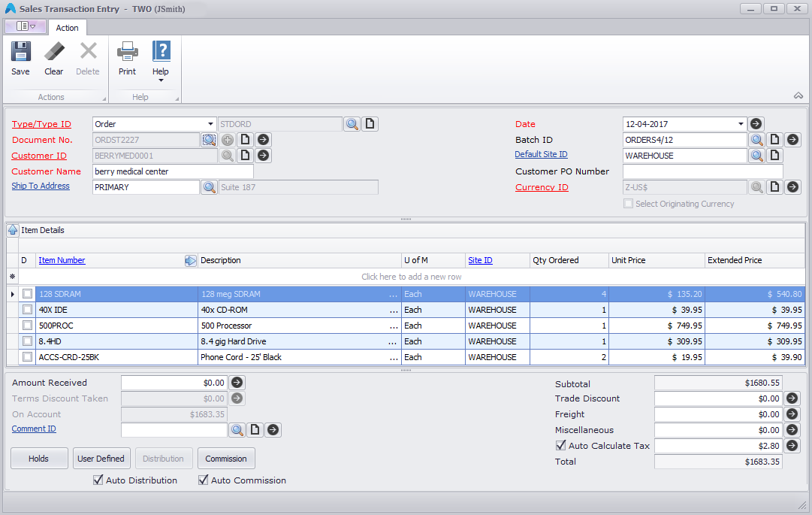
Task: Open note icon beside Currency ID
Action: pos(774,187)
